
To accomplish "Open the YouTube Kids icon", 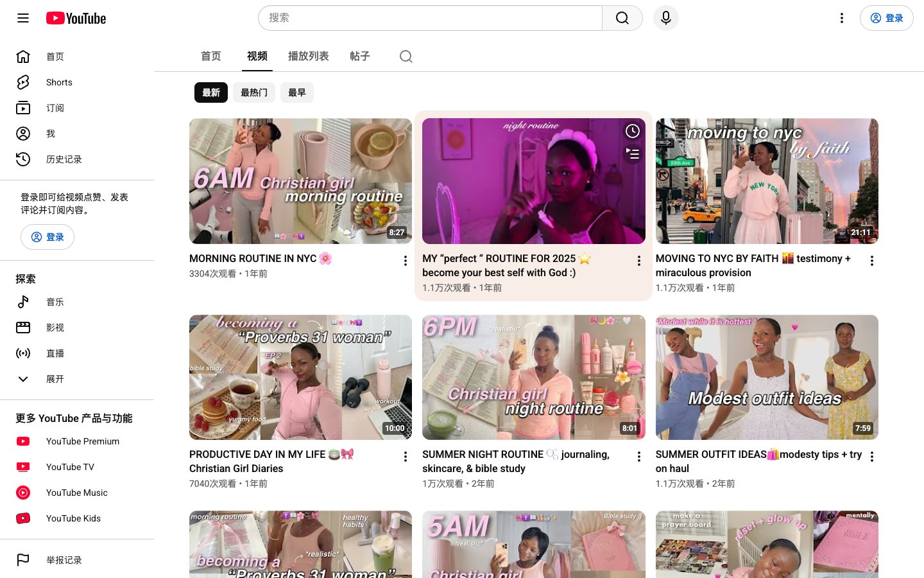I will tap(23, 518).
